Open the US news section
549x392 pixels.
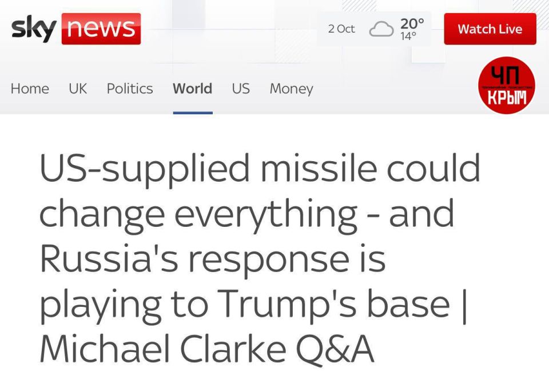(240, 89)
